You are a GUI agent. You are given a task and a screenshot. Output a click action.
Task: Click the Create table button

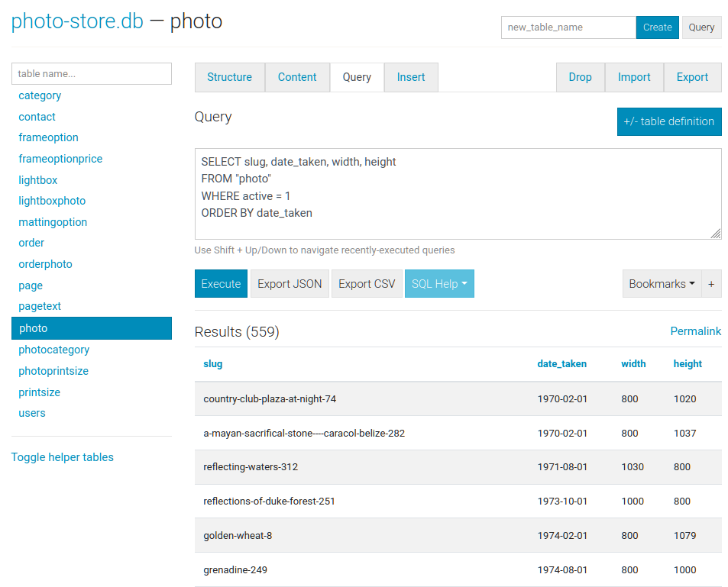point(657,27)
